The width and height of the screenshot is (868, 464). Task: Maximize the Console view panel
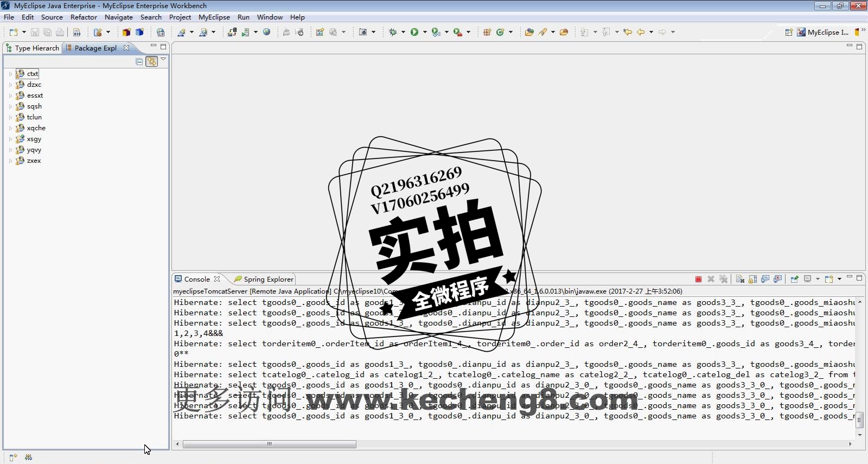point(859,277)
